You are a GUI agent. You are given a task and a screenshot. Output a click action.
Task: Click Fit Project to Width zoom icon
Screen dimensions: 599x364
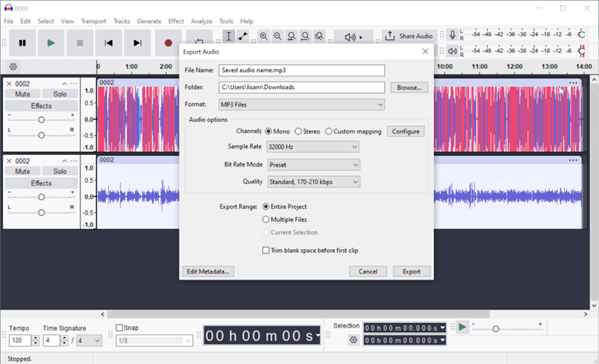[305, 36]
